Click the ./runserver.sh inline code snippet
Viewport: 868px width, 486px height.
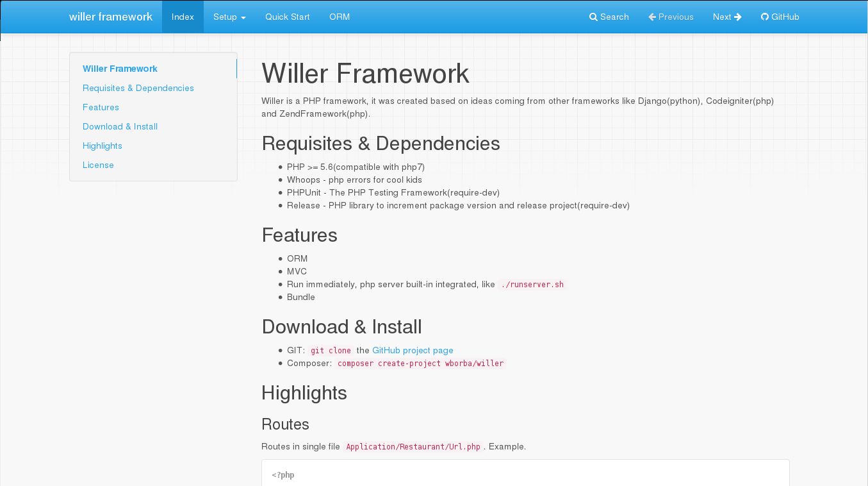[532, 284]
